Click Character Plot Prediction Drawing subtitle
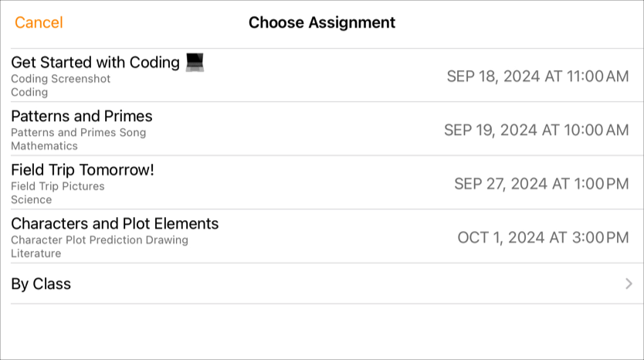This screenshot has width=644, height=360. 100,240
